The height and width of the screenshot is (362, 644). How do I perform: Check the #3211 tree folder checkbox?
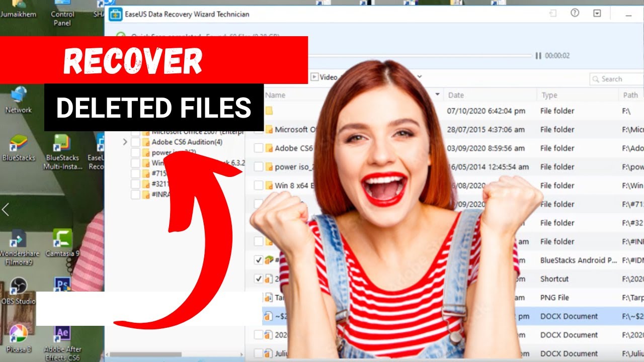click(x=135, y=184)
